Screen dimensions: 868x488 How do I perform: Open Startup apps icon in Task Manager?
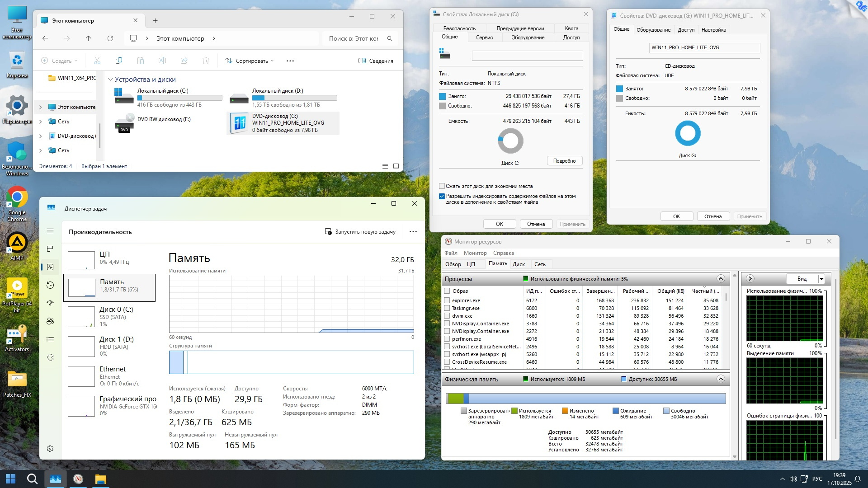(x=50, y=303)
